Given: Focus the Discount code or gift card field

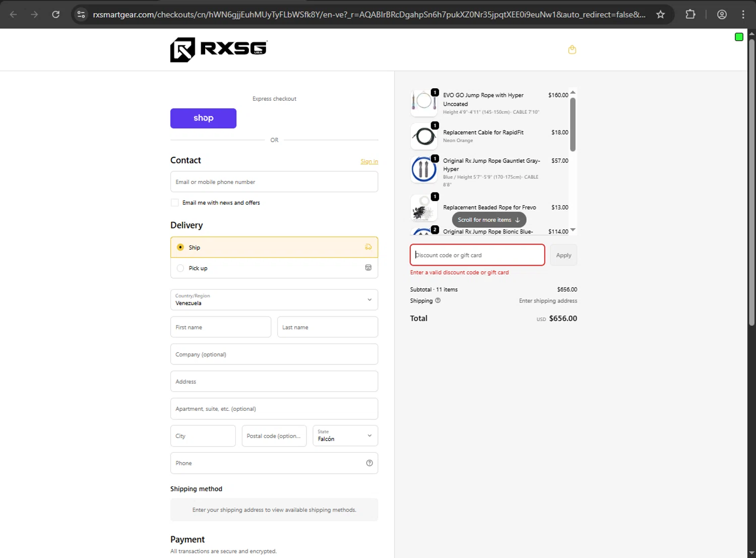Looking at the screenshot, I should pyautogui.click(x=477, y=255).
